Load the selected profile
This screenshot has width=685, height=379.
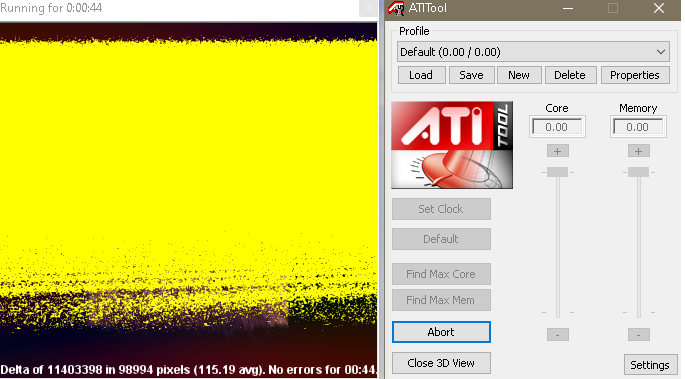421,75
